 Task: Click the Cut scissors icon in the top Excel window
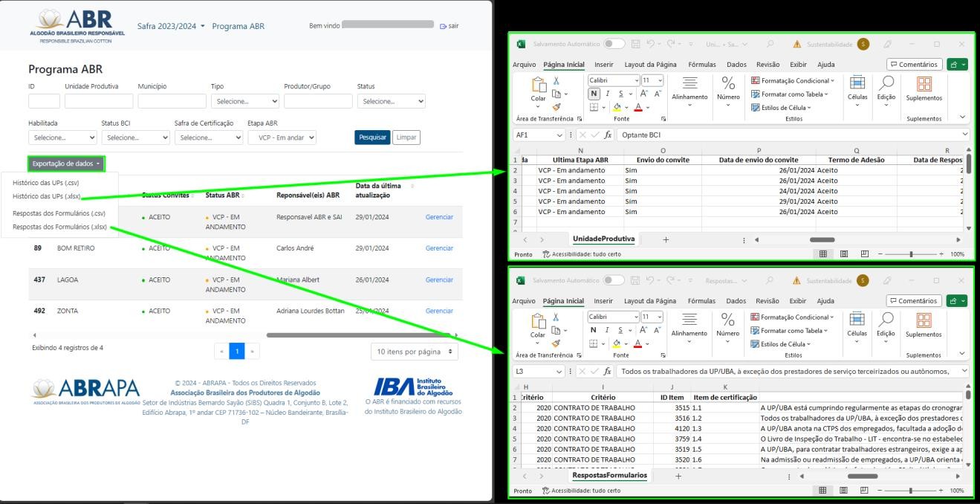coord(556,81)
